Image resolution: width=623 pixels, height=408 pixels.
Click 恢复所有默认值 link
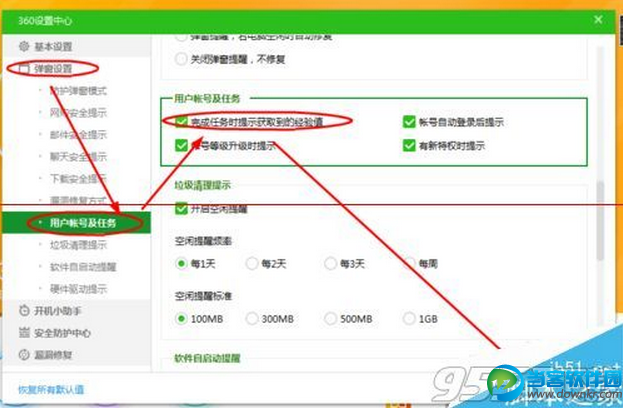[51, 390]
